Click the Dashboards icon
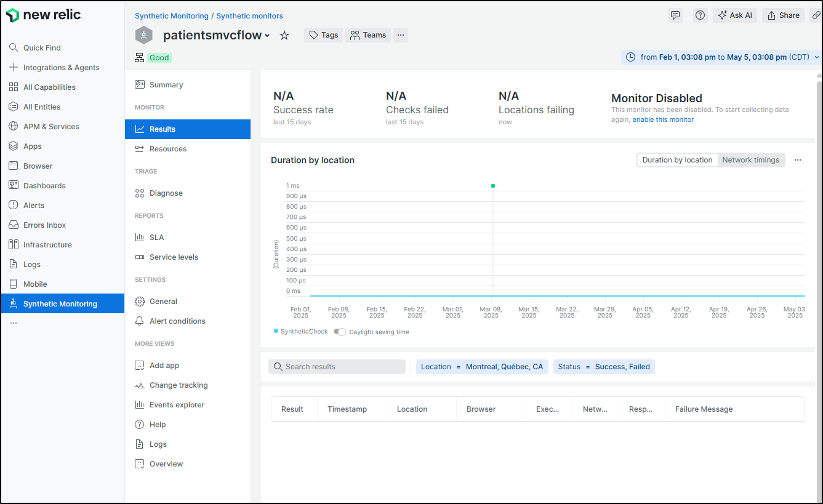Viewport: 823px width, 504px height. [x=14, y=185]
